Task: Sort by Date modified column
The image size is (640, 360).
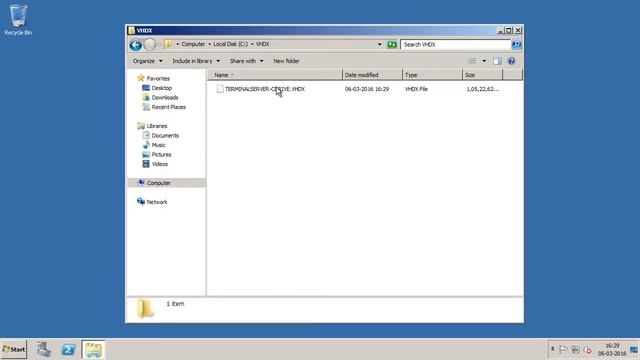Action: (x=372, y=75)
